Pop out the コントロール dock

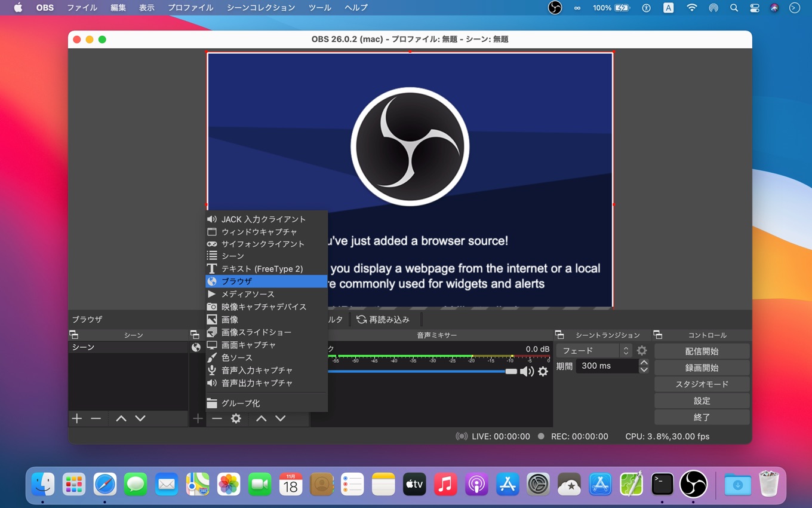[x=658, y=335]
